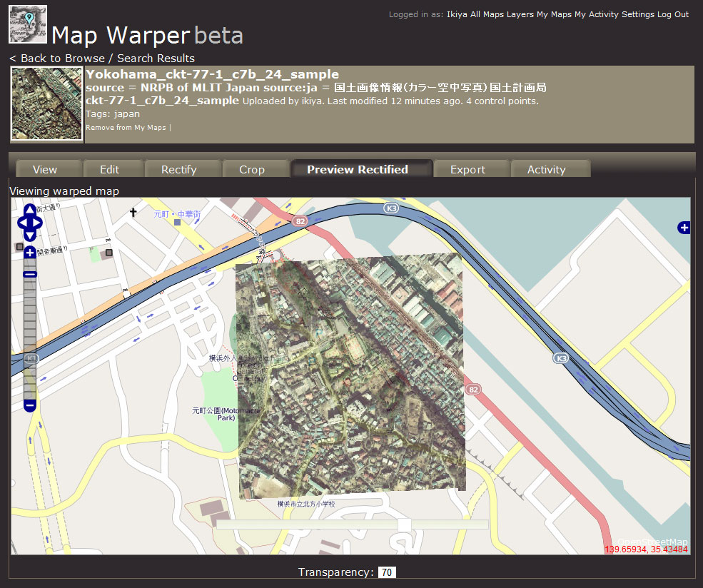
Task: Open the layer switcher plus icon
Action: [x=684, y=228]
